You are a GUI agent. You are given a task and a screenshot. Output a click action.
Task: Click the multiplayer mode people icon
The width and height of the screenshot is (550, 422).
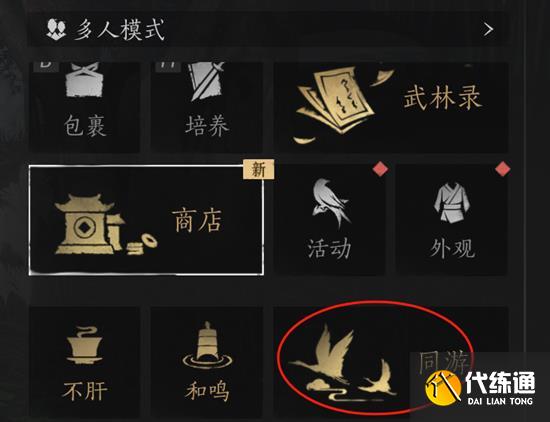[56, 29]
